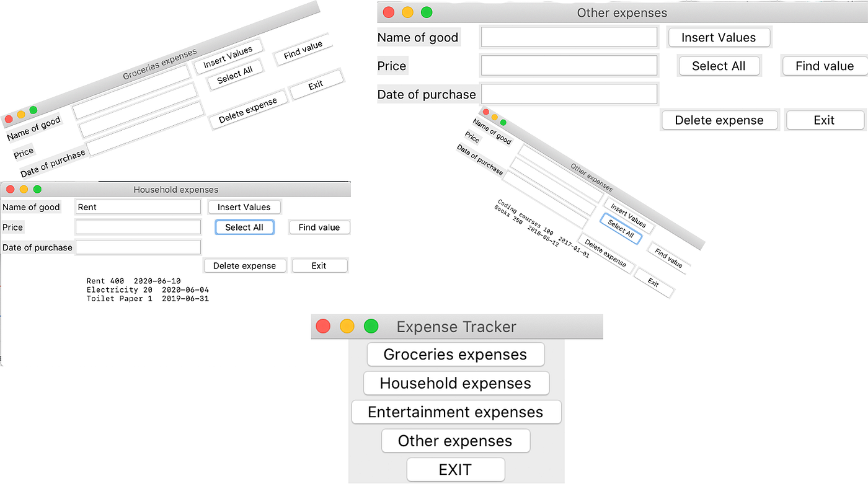868x499 pixels.
Task: Click Select All in the Other expenses window
Action: [x=719, y=66]
